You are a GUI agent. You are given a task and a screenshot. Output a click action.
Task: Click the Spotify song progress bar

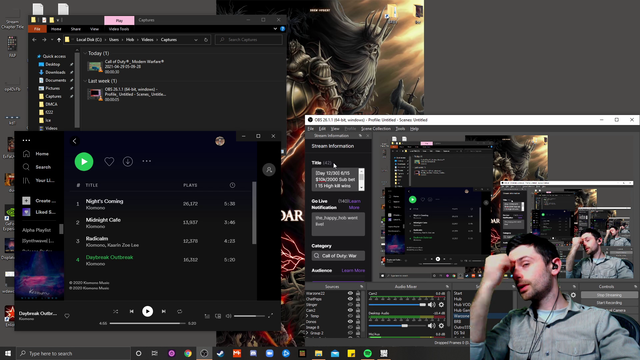pyautogui.click(x=147, y=323)
